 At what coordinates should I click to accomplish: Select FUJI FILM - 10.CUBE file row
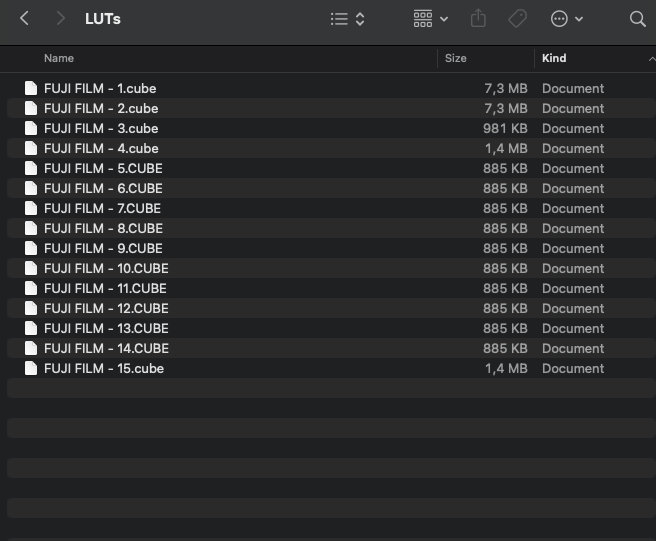tap(106, 268)
